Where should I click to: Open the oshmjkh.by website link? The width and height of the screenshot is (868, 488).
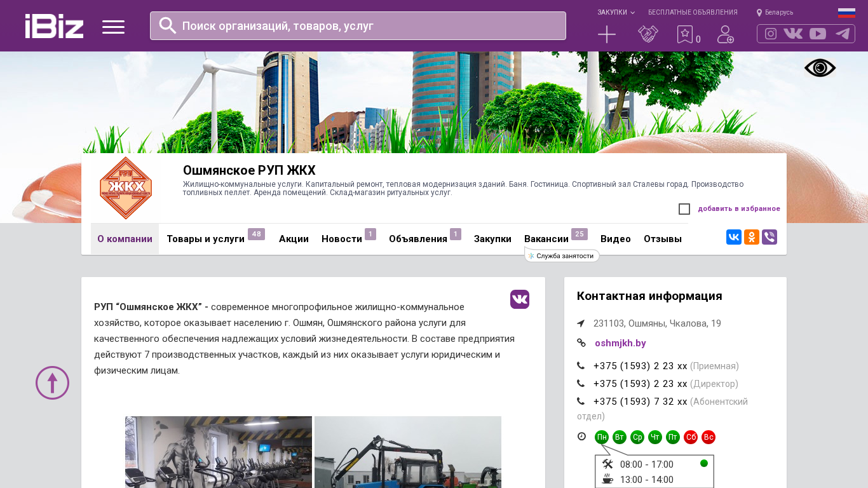[x=620, y=343]
